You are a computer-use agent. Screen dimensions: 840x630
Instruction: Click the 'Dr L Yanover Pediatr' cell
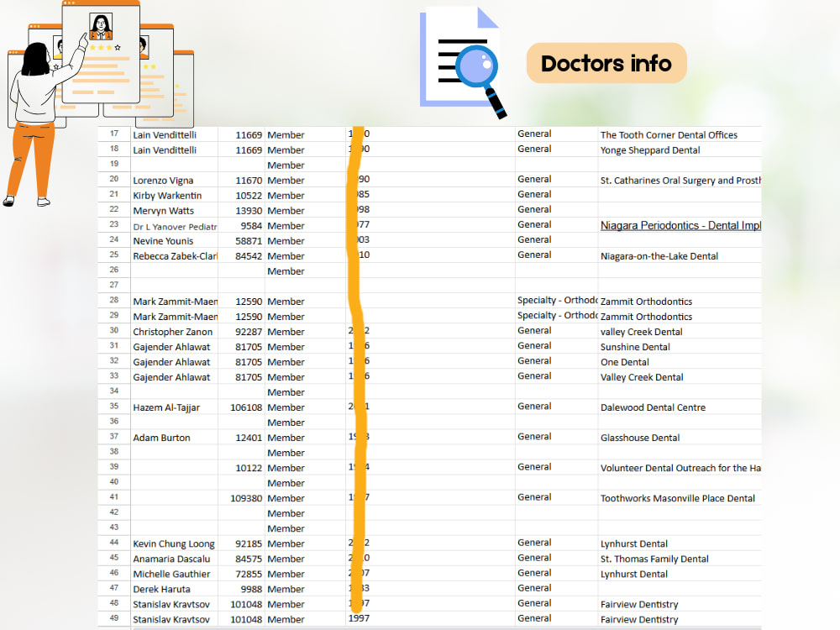click(x=175, y=227)
